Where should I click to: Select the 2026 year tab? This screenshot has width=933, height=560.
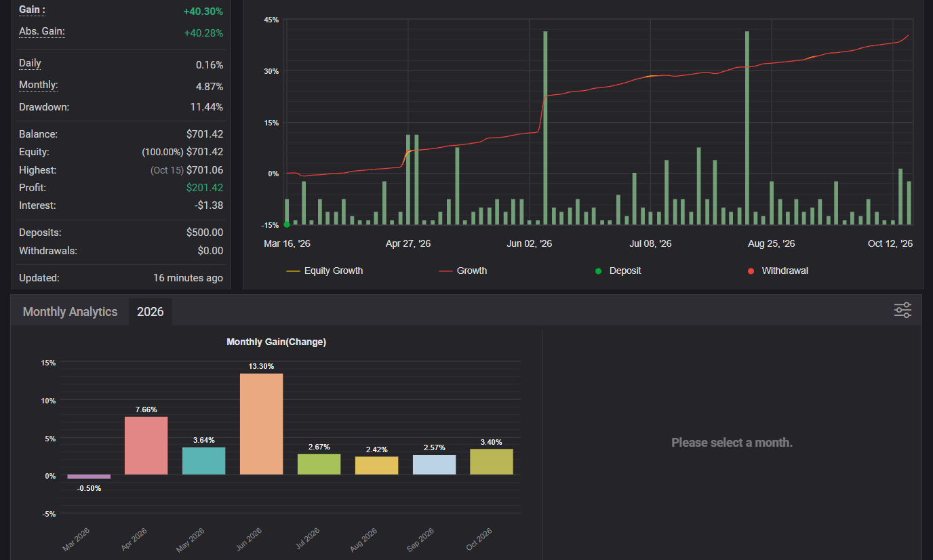(x=151, y=312)
